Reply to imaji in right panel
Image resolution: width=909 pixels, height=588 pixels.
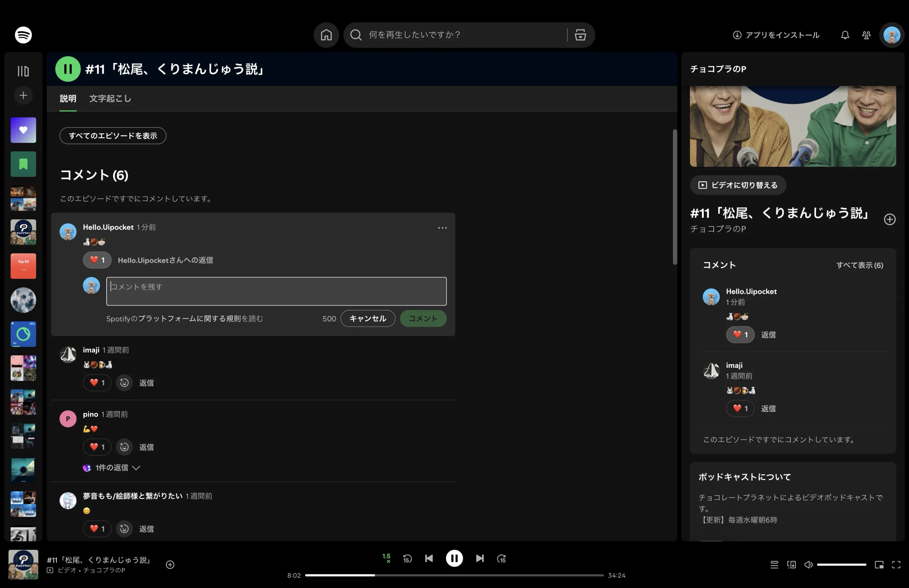pos(768,409)
